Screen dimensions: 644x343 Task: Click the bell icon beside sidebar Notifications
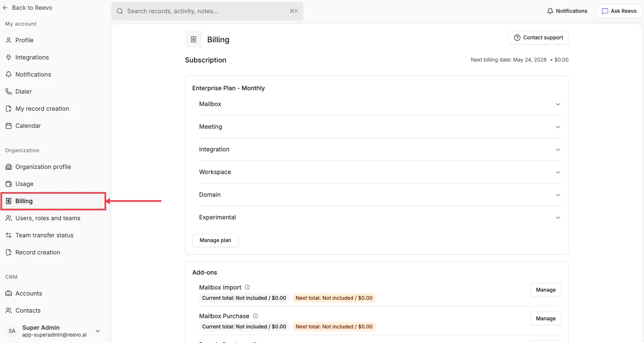[9, 74]
